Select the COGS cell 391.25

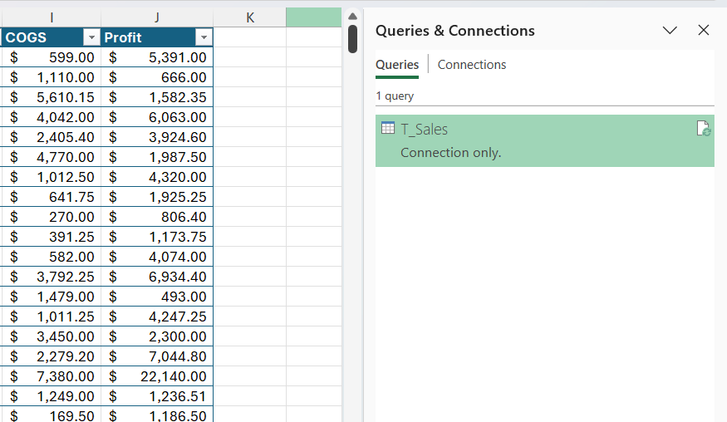click(51, 237)
